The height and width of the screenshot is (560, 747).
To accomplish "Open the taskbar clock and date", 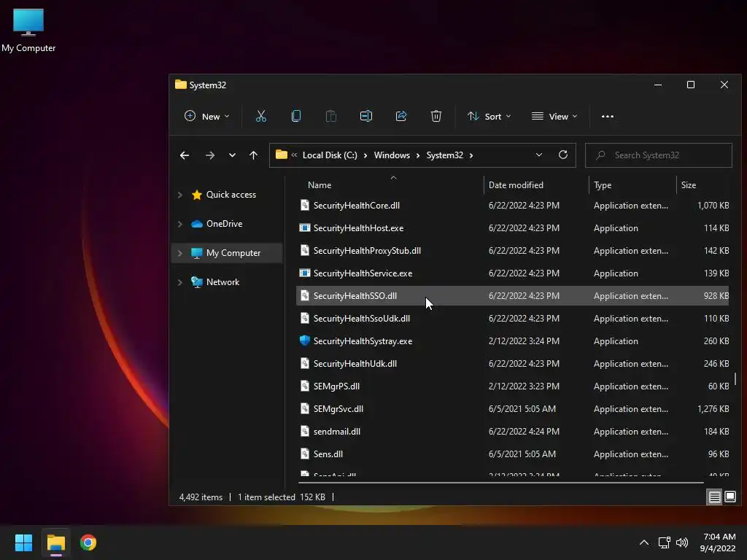I will 718,542.
